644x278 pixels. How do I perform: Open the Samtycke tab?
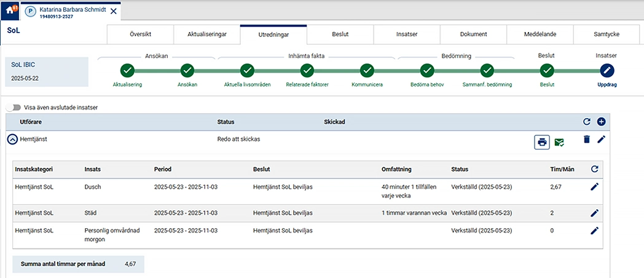(607, 34)
